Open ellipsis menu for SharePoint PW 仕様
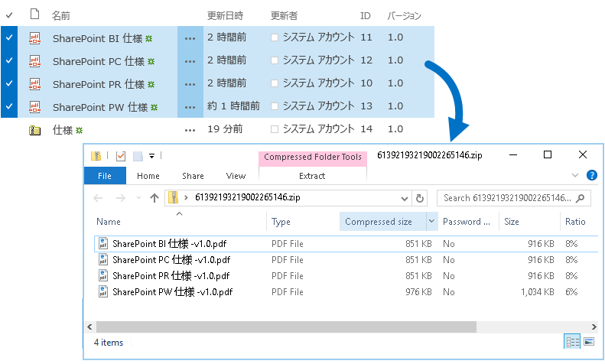 [x=190, y=107]
